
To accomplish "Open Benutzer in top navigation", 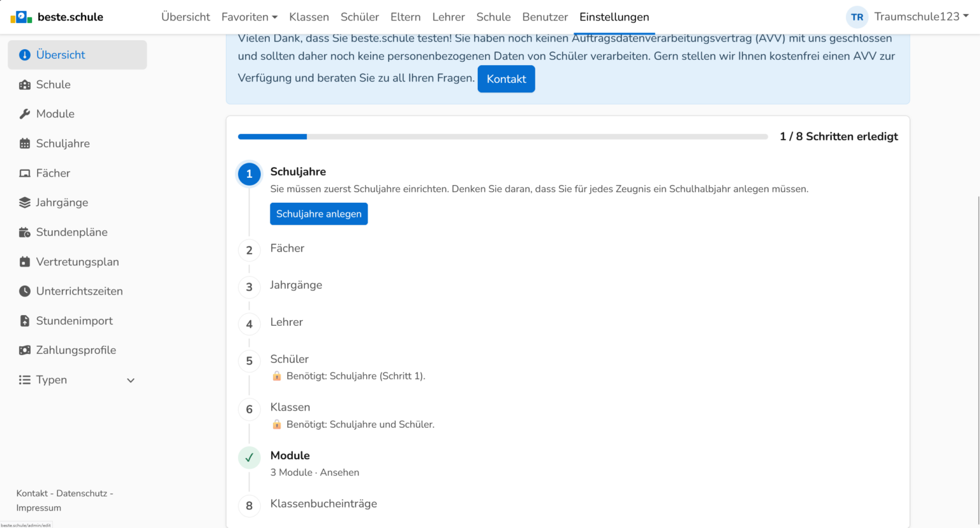I will point(545,17).
